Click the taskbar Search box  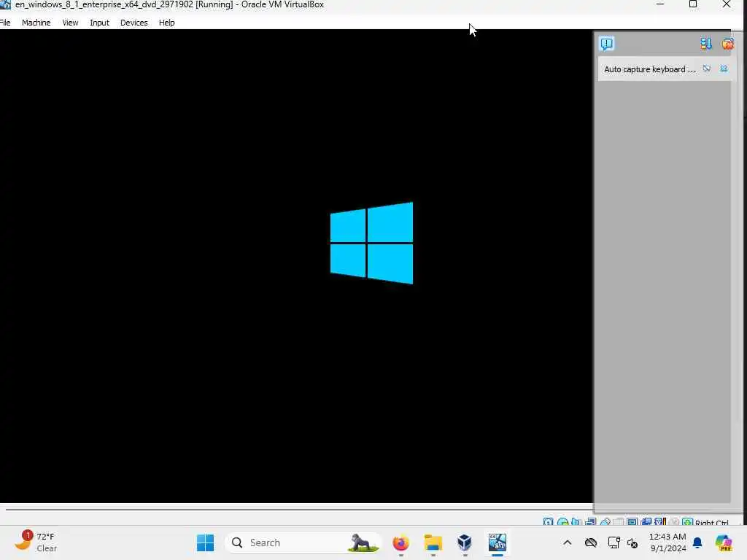coord(303,542)
